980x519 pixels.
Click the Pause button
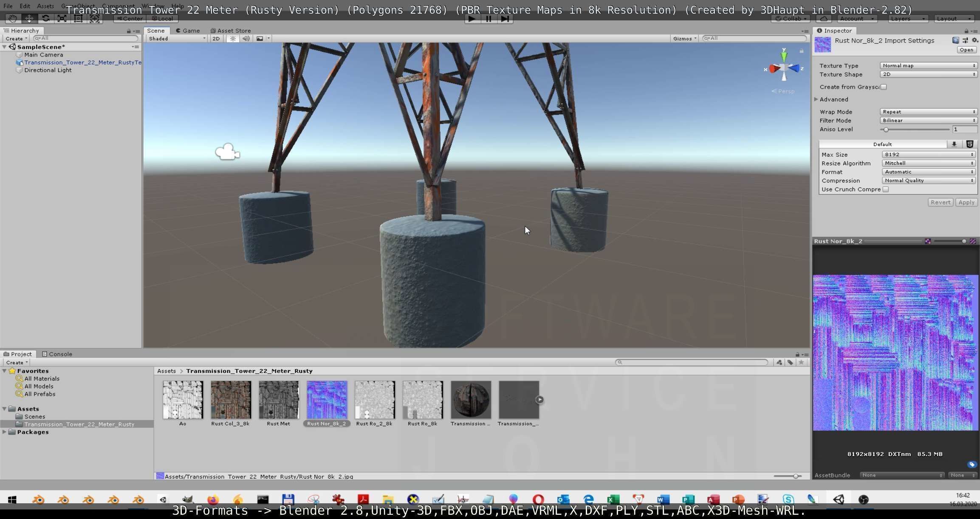tap(489, 19)
